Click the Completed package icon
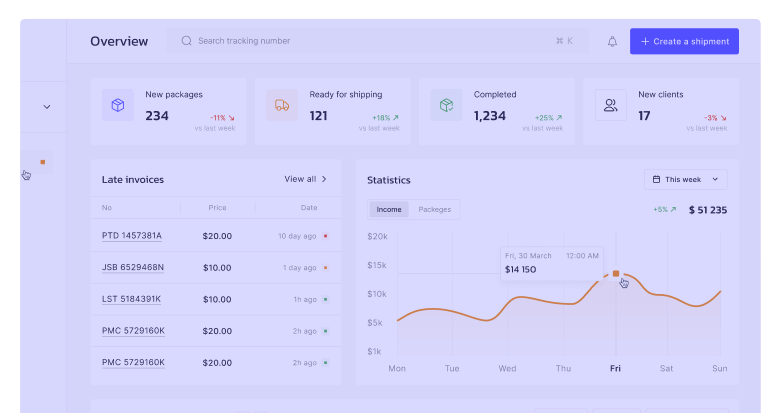The width and height of the screenshot is (782, 413). (x=446, y=105)
